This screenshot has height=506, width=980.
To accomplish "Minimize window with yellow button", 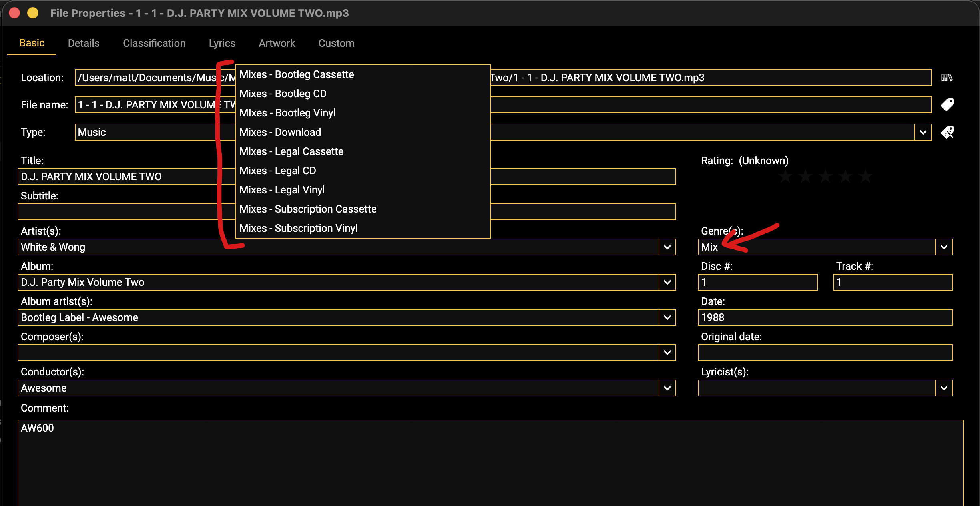I will click(x=33, y=13).
